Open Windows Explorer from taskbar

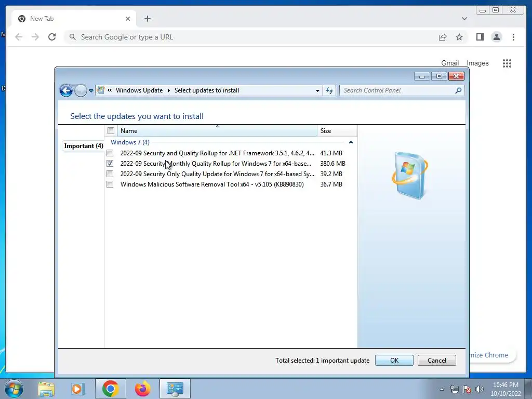tap(46, 389)
